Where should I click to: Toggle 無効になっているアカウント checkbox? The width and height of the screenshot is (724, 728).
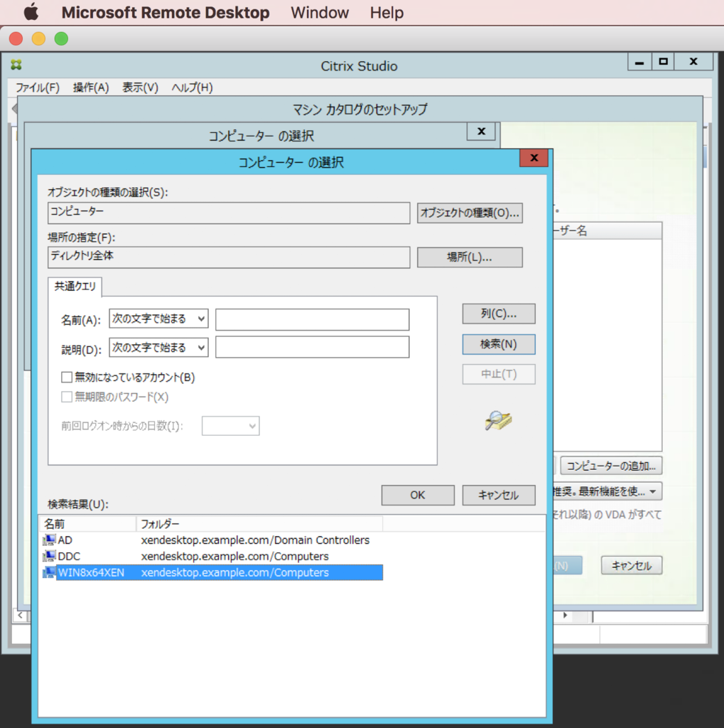[x=67, y=377]
